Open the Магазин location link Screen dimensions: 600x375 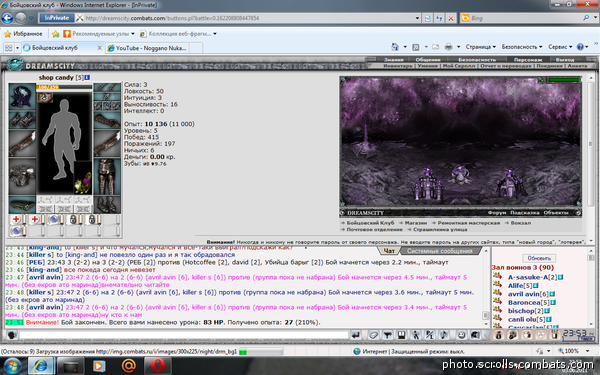coord(416,223)
